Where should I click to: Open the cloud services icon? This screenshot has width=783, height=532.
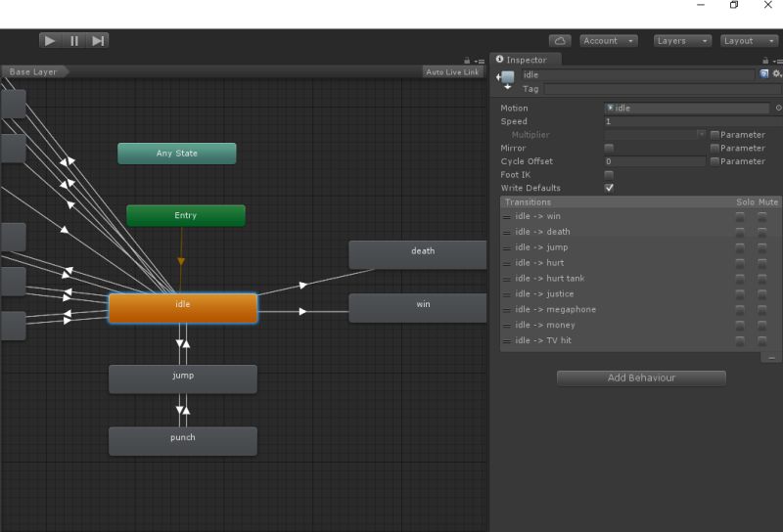[x=560, y=41]
